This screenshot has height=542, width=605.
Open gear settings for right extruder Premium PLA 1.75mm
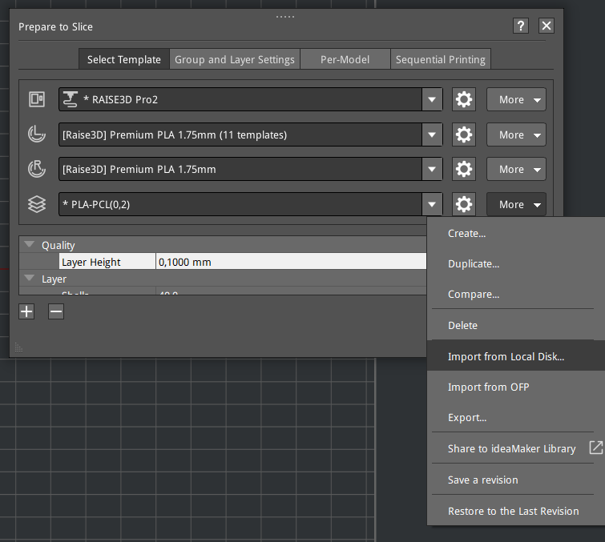point(464,169)
